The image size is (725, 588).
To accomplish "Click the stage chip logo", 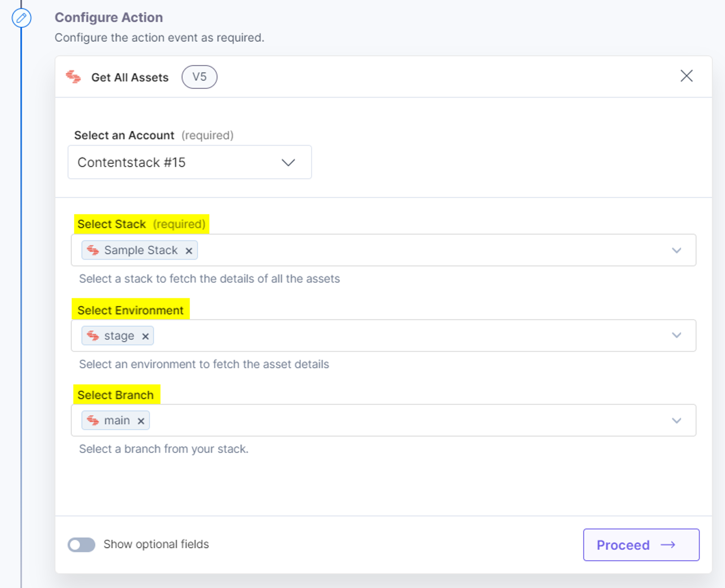I will tap(93, 336).
